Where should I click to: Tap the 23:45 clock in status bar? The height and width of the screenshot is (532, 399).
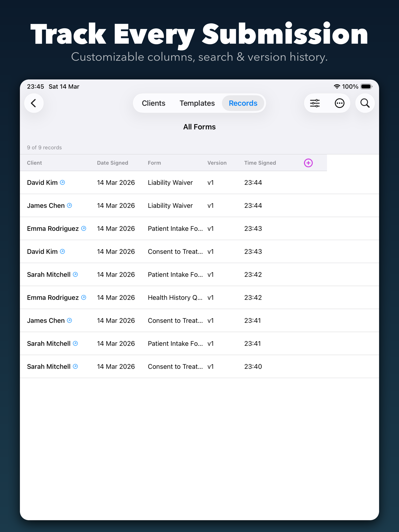35,87
